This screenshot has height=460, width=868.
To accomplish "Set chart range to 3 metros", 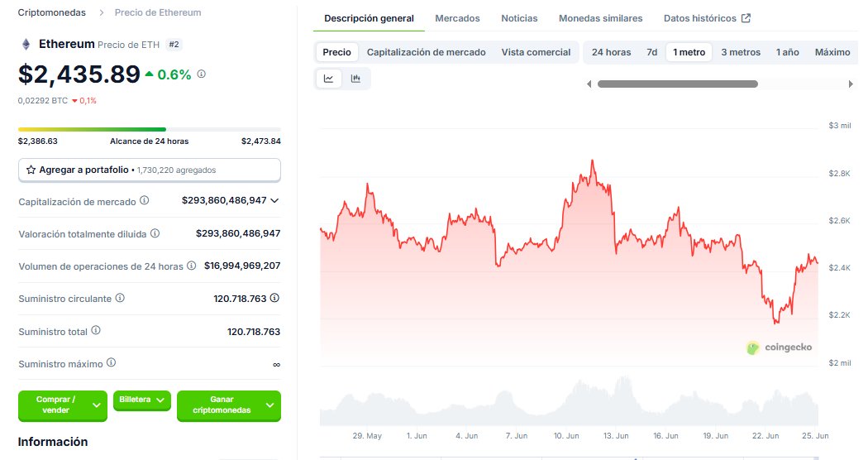I will pos(741,52).
